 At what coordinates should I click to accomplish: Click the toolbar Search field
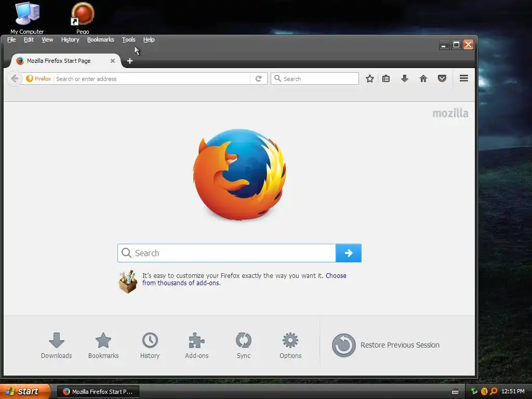tap(315, 79)
